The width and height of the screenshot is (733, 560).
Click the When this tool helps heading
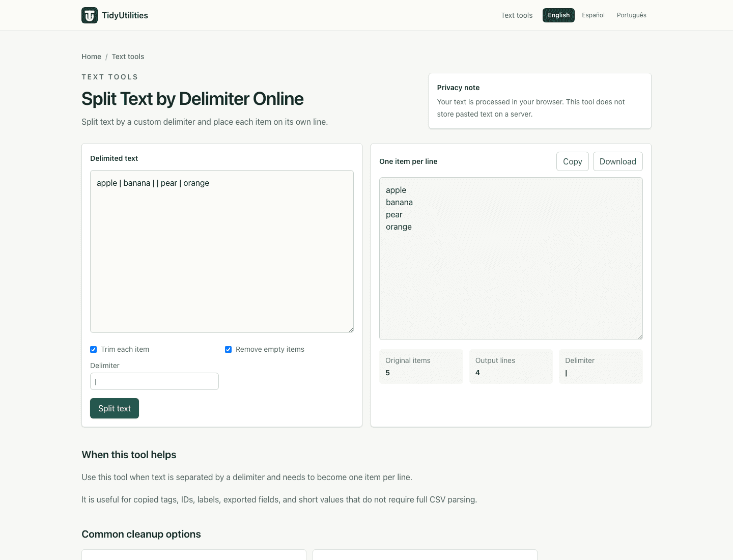point(129,455)
